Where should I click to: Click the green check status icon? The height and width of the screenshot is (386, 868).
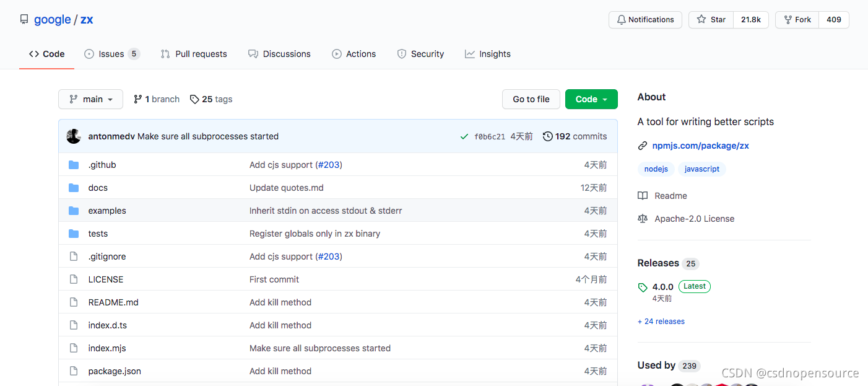pos(464,136)
